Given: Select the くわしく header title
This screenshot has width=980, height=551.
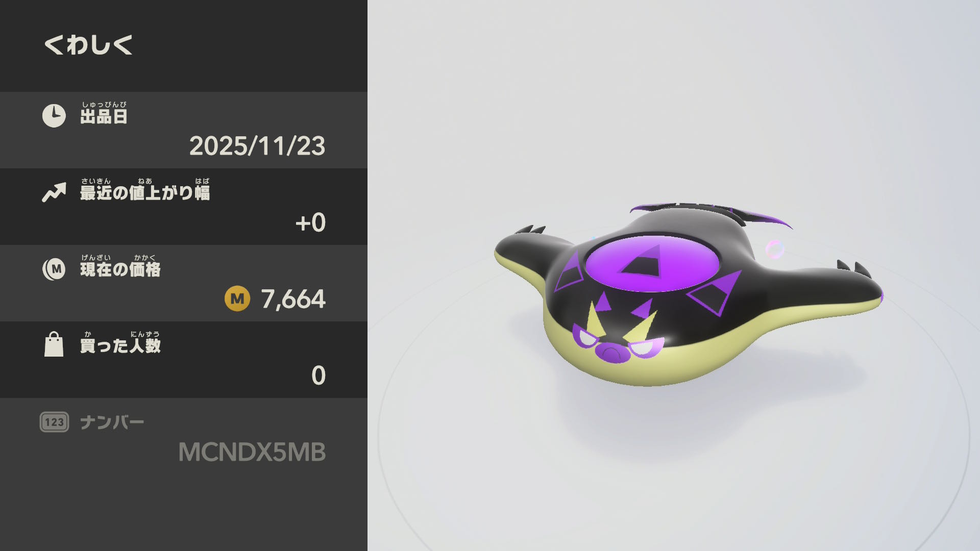Looking at the screenshot, I should click(x=88, y=45).
